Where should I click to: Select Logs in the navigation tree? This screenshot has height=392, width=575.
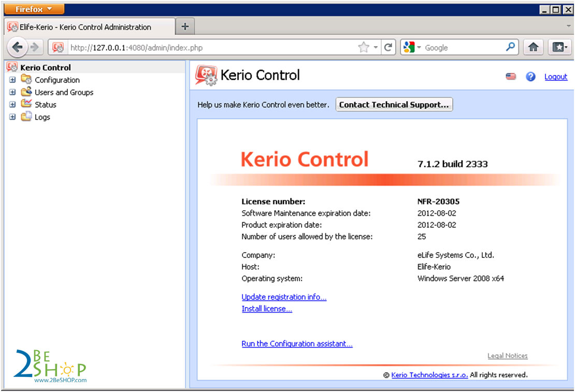pyautogui.click(x=42, y=118)
